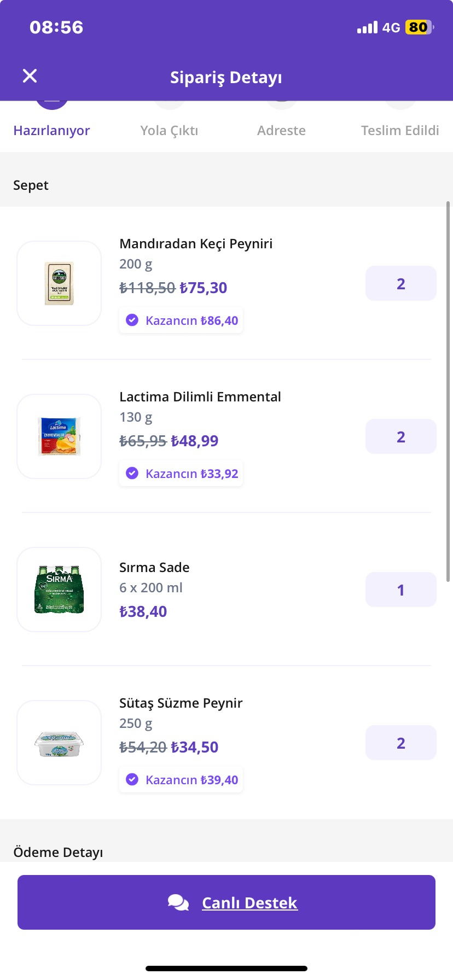Viewport: 453px width, 980px height.
Task: Tap the checkmark icon beside Kazancın ₺39,40
Action: 132,780
